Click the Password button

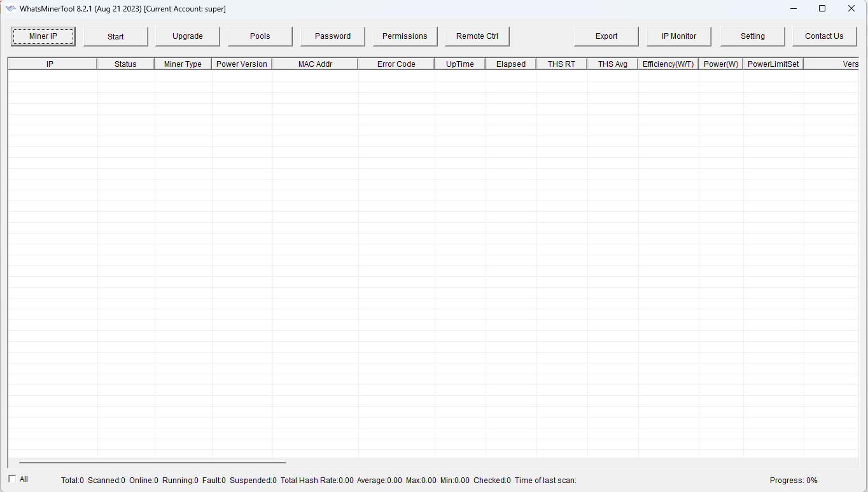[333, 36]
